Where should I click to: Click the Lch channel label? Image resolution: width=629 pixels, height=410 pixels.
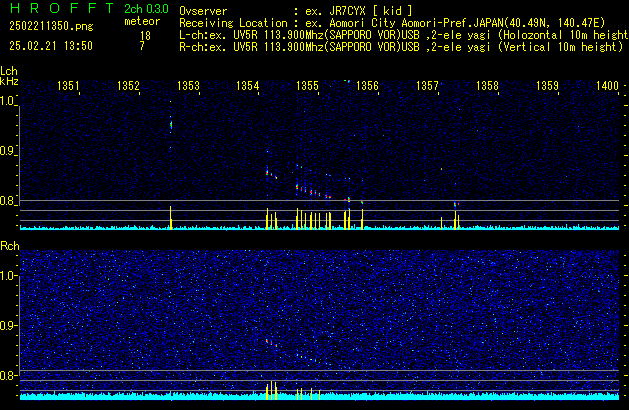point(9,71)
